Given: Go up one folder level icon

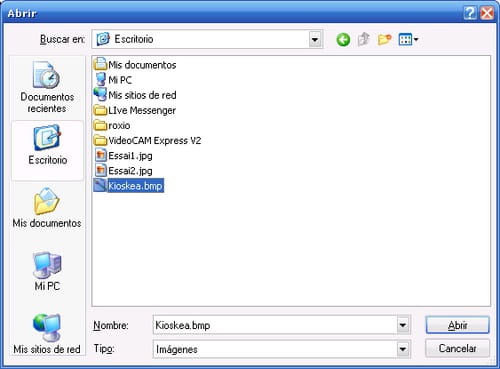Looking at the screenshot, I should pyautogui.click(x=364, y=39).
